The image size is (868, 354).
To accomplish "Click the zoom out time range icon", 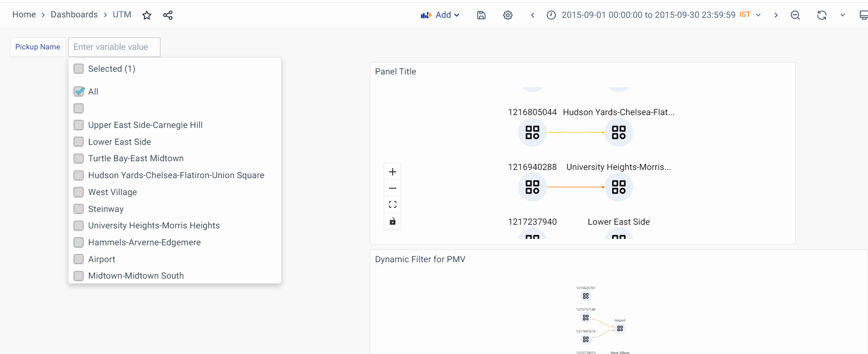I will [x=795, y=15].
